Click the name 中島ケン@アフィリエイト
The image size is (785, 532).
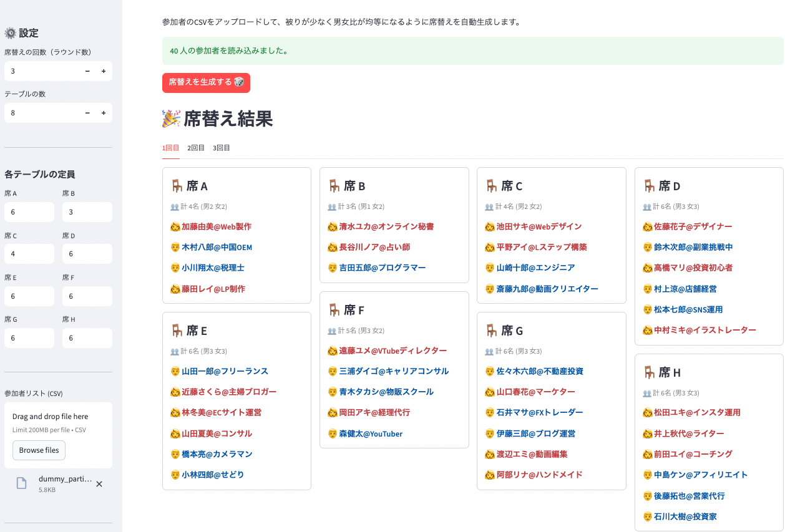click(701, 475)
